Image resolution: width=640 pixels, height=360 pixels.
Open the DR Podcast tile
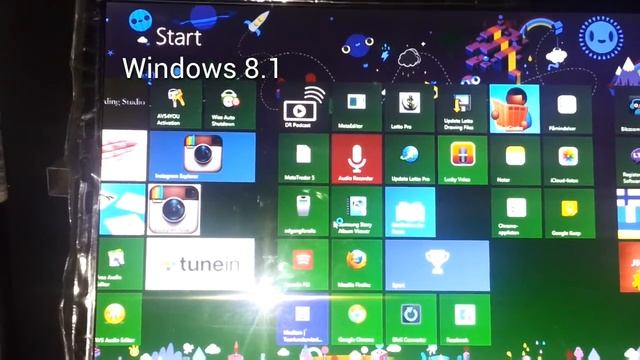(303, 107)
